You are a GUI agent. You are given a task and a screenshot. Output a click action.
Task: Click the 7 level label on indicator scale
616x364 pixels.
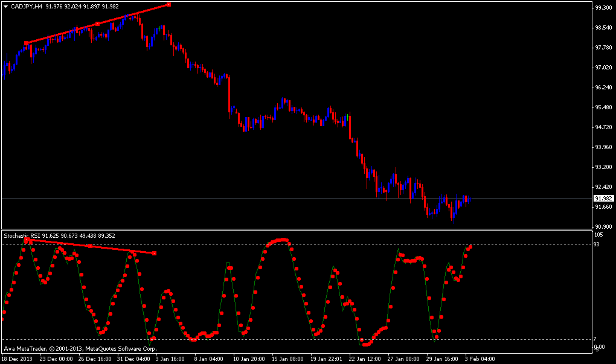pyautogui.click(x=595, y=339)
